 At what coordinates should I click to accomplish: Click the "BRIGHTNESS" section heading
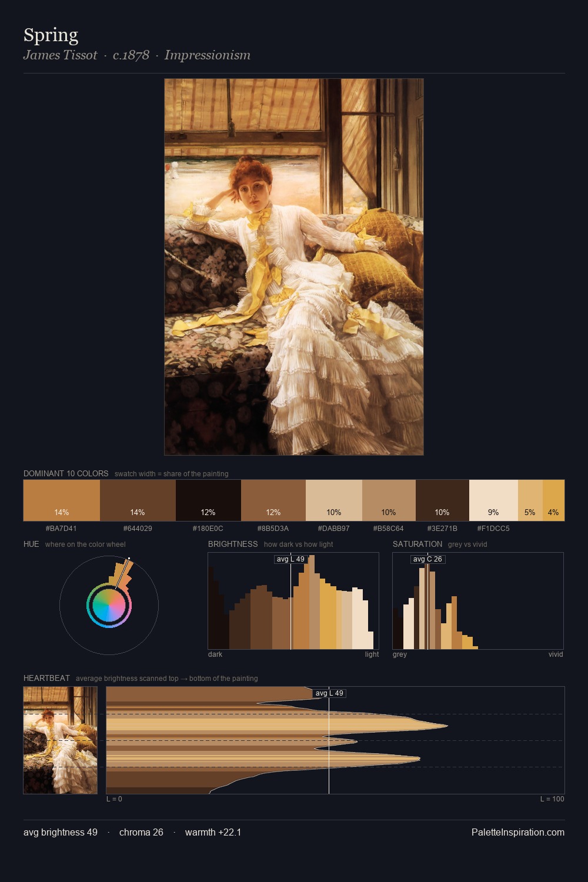coord(233,544)
